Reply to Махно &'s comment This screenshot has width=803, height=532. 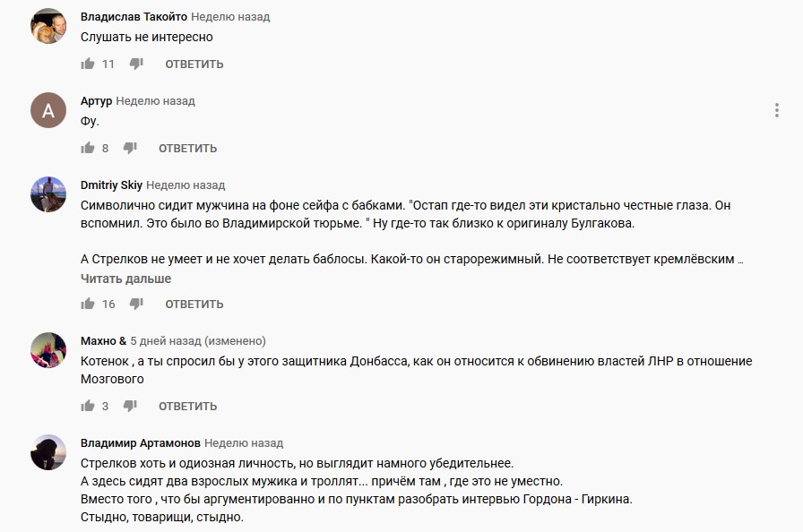click(x=188, y=406)
